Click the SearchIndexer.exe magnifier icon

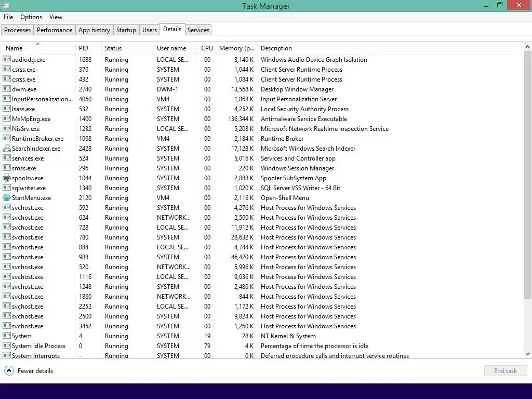pyautogui.click(x=6, y=148)
